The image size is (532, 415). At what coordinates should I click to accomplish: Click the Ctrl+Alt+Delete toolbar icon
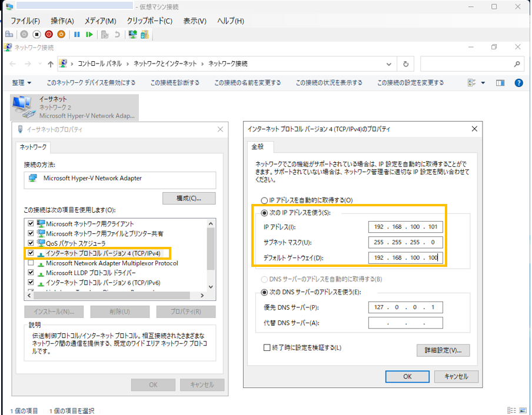pos(9,34)
